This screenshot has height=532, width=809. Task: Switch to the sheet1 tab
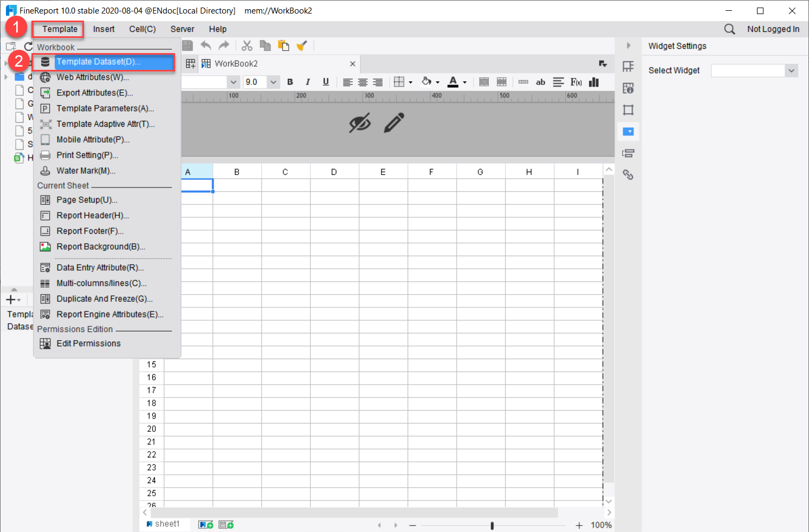click(x=166, y=523)
